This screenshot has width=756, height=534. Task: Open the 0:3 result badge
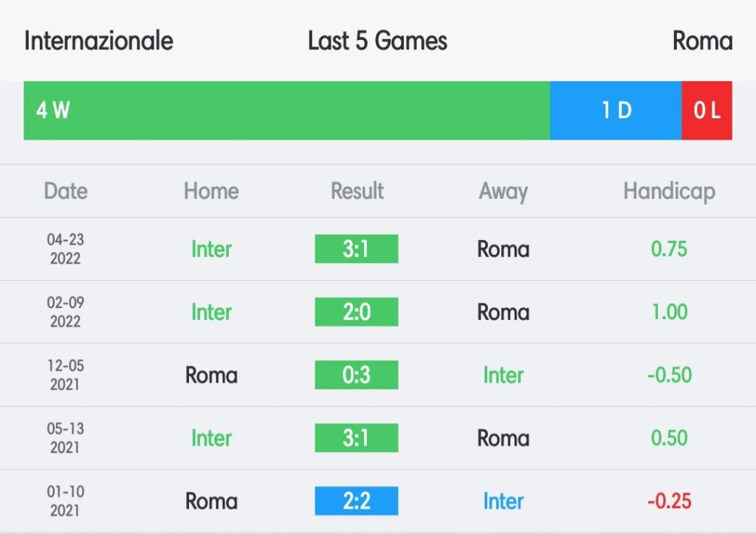[357, 374]
